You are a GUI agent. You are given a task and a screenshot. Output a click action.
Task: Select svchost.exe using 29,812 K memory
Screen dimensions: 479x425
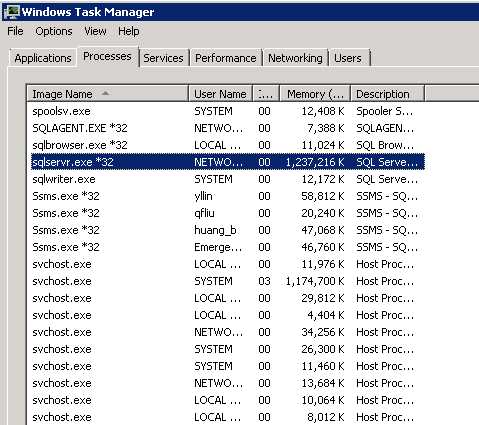click(x=228, y=298)
